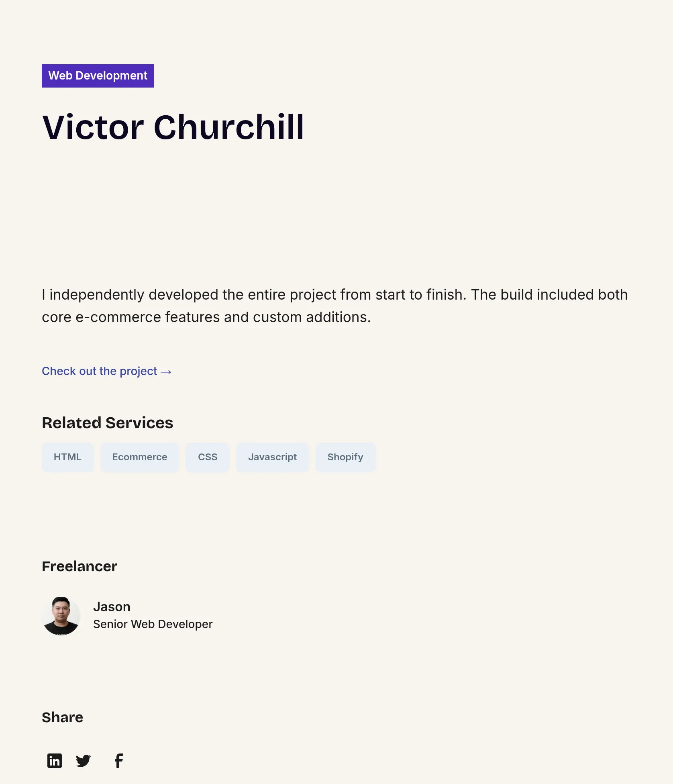Open Jason's profile photo

pyautogui.click(x=61, y=616)
